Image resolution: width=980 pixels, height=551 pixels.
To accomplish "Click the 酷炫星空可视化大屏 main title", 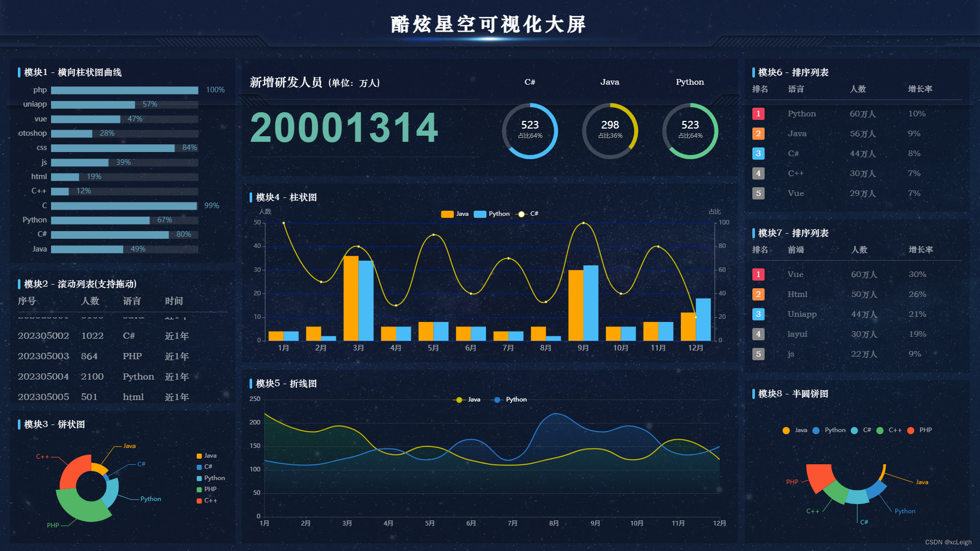I will 488,24.
